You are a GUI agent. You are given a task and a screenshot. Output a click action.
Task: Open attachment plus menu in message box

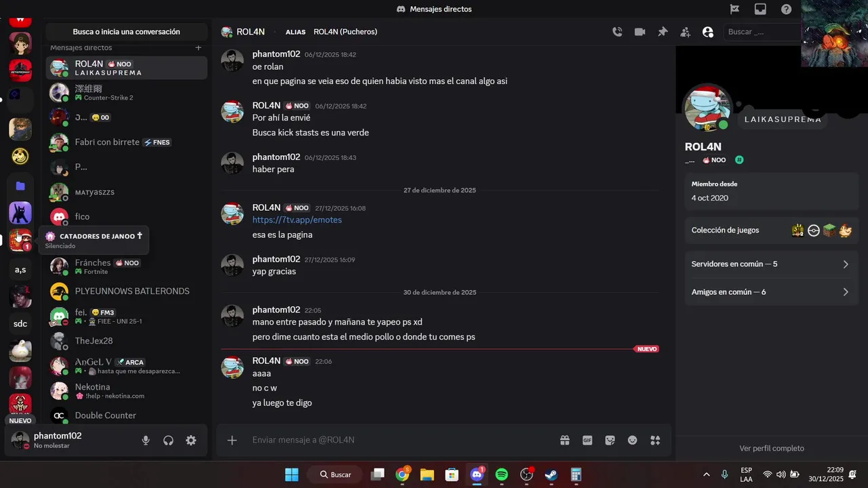[232, 440]
